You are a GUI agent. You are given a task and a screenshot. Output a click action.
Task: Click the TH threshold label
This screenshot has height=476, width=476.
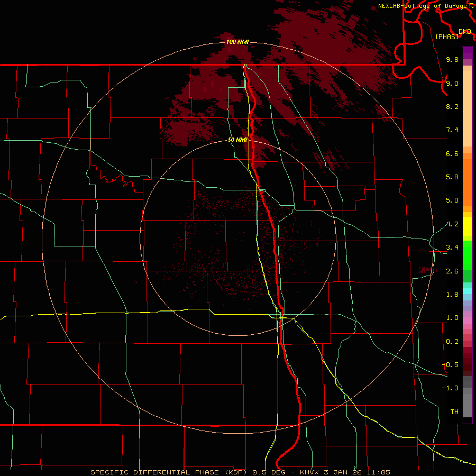(x=454, y=412)
